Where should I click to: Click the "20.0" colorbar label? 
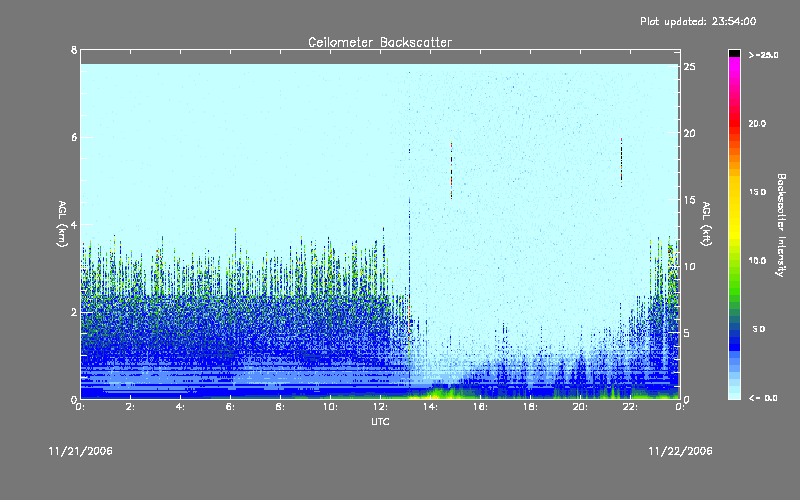click(757, 123)
